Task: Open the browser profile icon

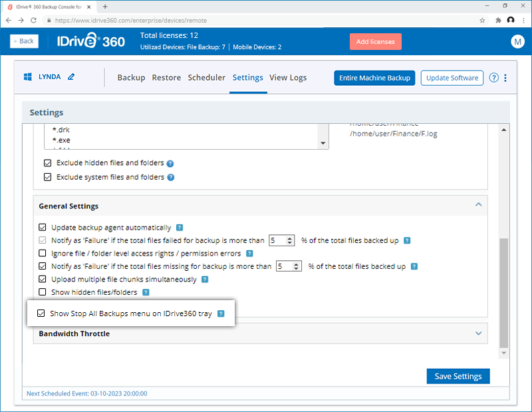Action: (511, 20)
